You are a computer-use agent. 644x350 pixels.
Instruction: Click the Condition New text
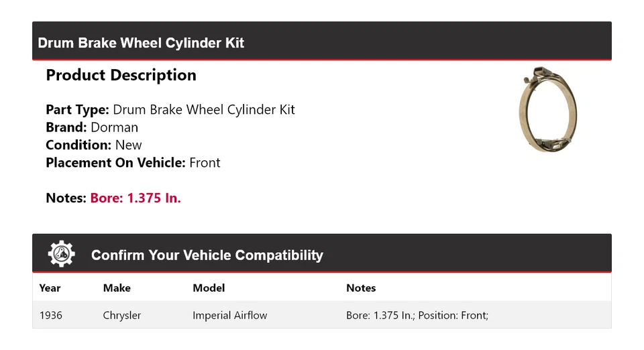click(x=94, y=145)
